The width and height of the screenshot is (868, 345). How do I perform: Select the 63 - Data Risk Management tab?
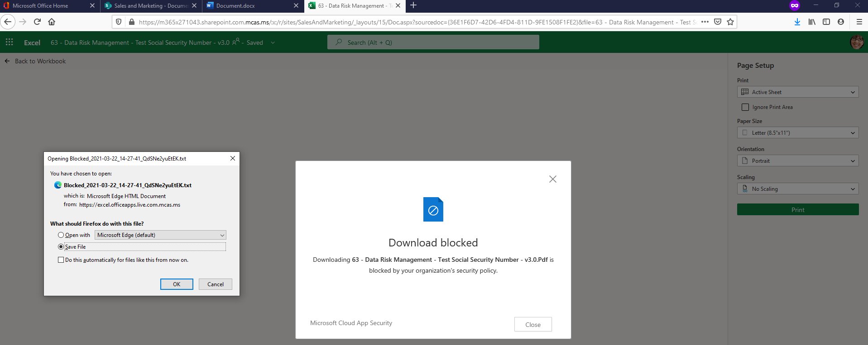click(355, 5)
